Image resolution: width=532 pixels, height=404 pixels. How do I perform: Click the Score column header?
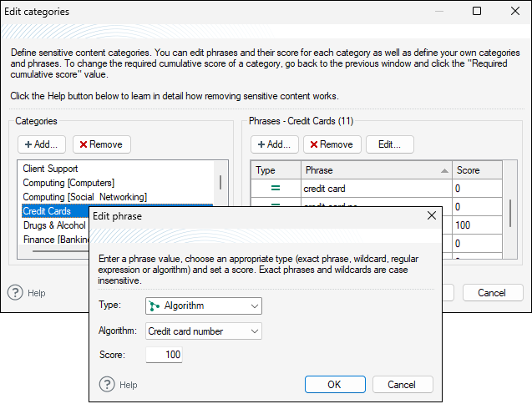click(x=476, y=170)
